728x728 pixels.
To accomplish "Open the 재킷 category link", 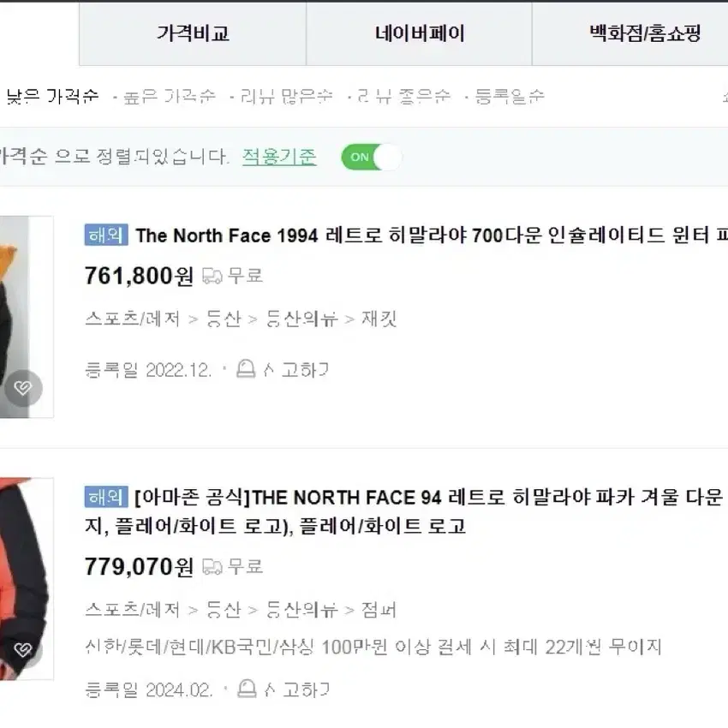I will coord(379,319).
